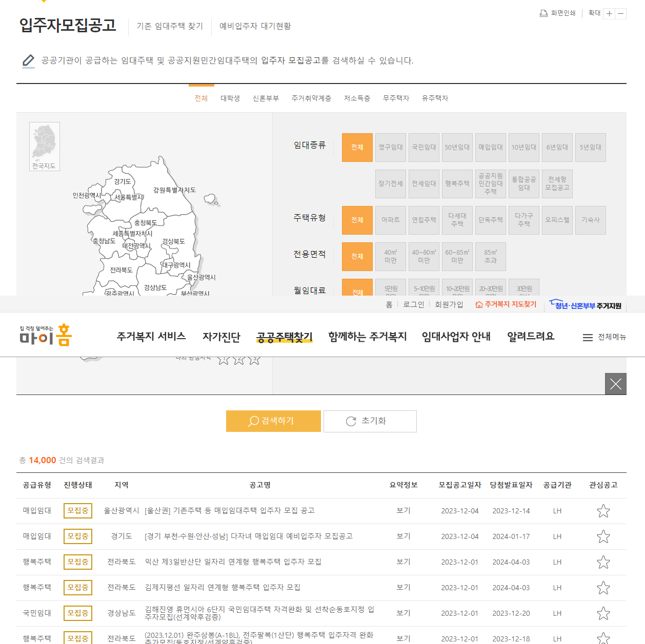This screenshot has height=644, width=645.
Task: Click the 화면인쇄 print icon
Action: coord(543,13)
